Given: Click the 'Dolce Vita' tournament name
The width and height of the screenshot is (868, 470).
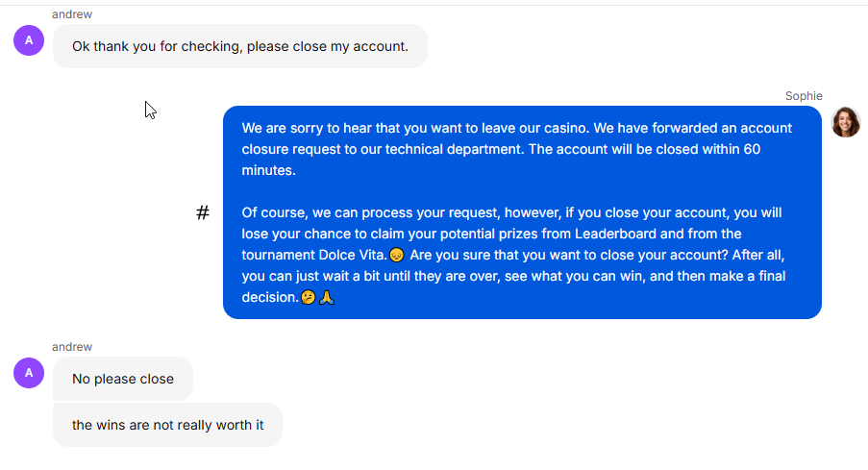Looking at the screenshot, I should coord(352,255).
